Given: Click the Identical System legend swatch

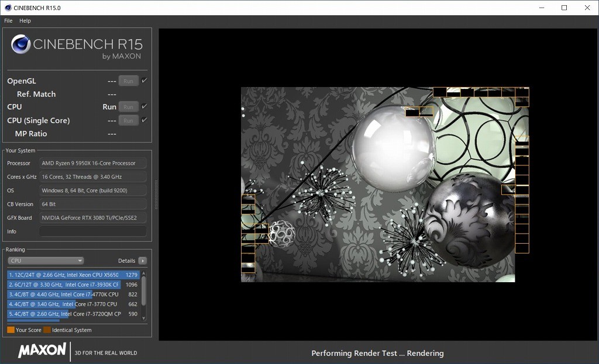Looking at the screenshot, I should coord(47,330).
